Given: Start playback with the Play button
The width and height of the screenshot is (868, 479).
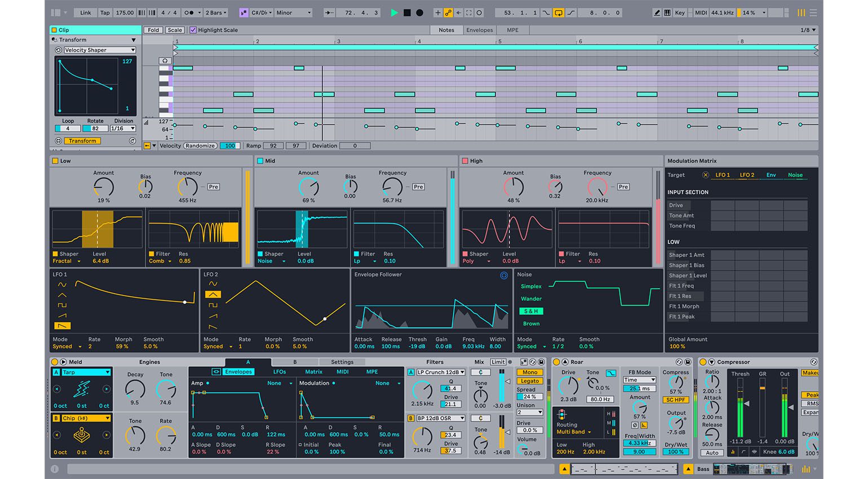Looking at the screenshot, I should coord(395,12).
